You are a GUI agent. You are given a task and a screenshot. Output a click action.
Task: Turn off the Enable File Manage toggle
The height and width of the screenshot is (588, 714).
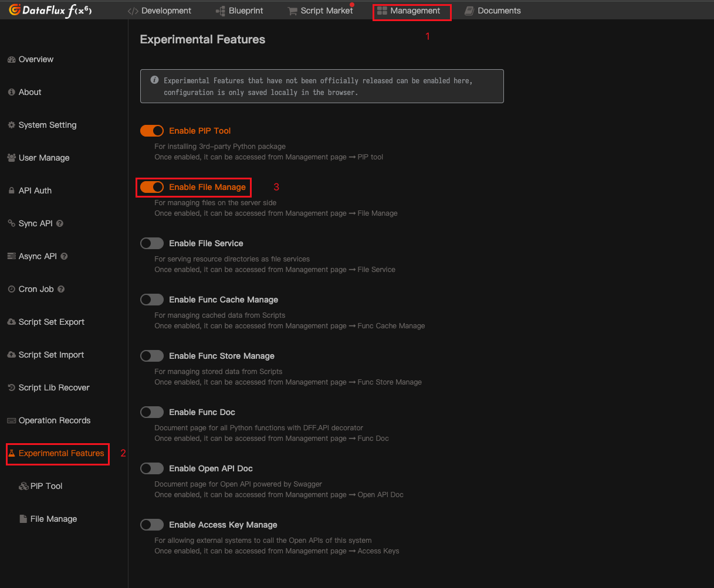pos(152,187)
